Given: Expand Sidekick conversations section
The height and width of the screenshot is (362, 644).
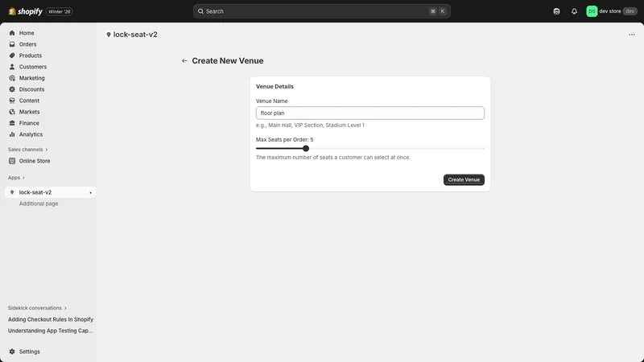Looking at the screenshot, I should pyautogui.click(x=37, y=308).
